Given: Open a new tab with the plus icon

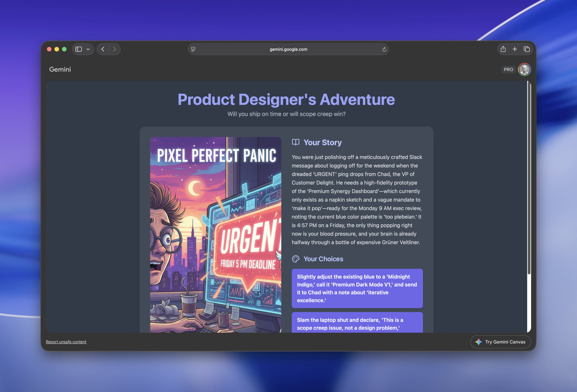Looking at the screenshot, I should 515,49.
